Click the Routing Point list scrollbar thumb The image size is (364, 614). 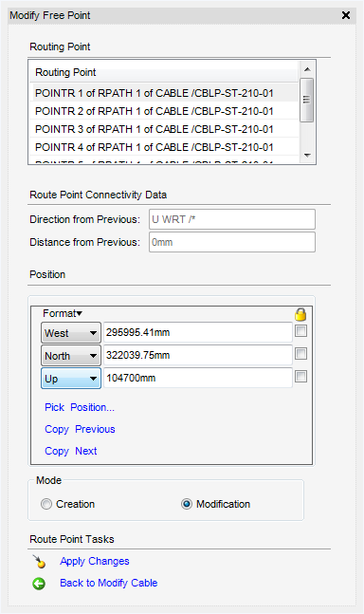(x=306, y=100)
